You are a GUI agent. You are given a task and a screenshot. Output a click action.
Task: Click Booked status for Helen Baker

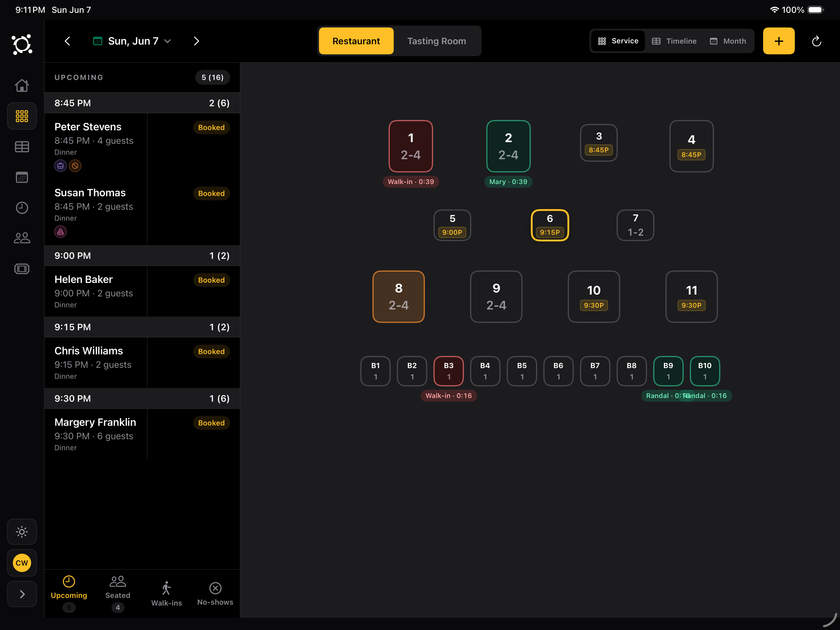tap(211, 280)
